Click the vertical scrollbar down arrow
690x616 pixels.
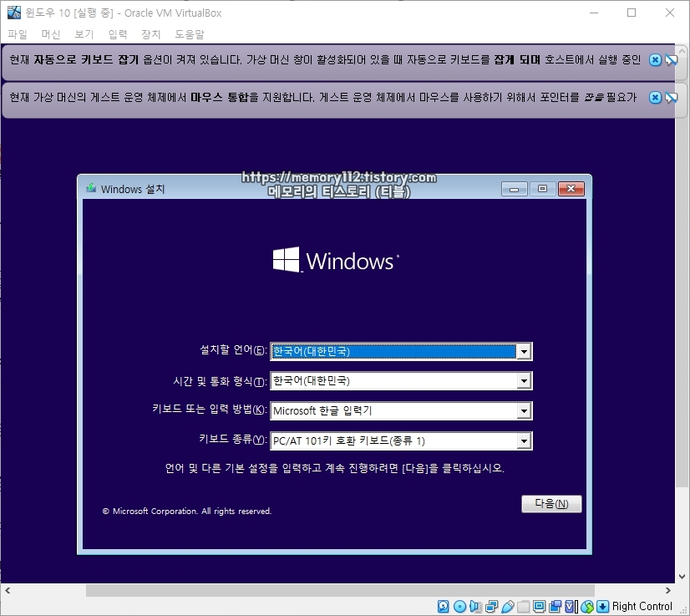click(682, 577)
